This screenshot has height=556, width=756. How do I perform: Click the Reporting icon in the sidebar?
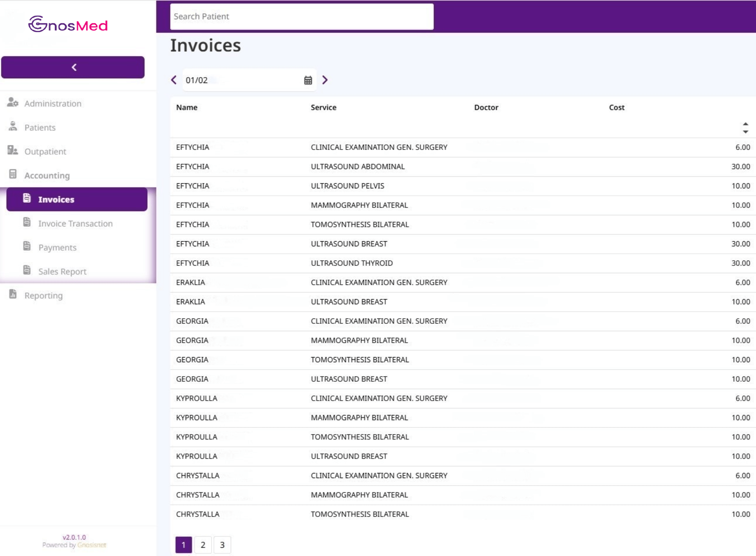13,294
